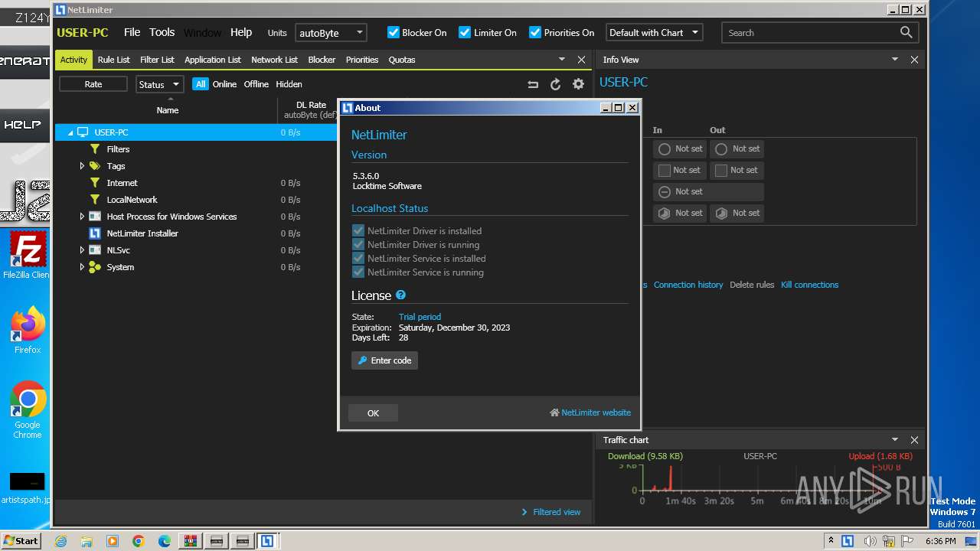Click the NetLimiter Installer app icon in the list
This screenshot has width=980, height=551.
click(x=95, y=233)
